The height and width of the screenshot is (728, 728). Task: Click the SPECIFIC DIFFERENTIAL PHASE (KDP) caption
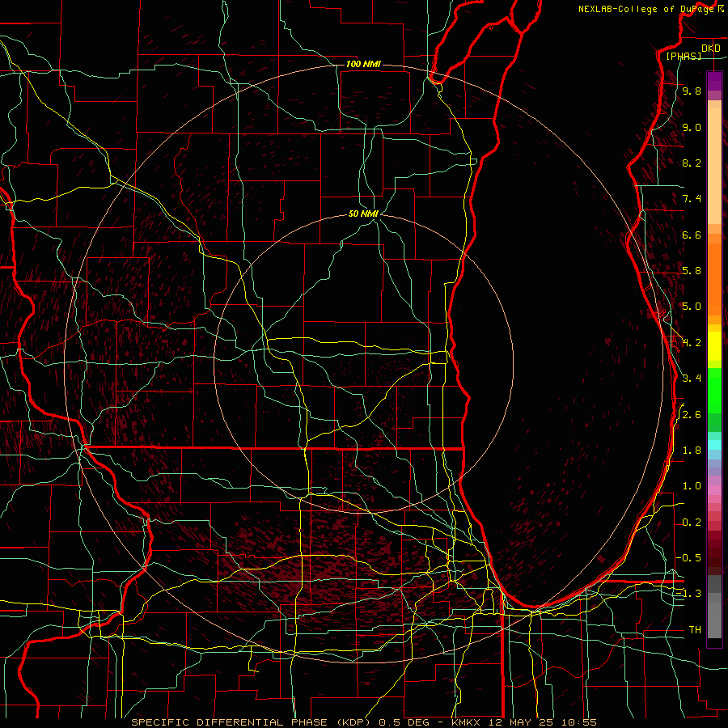click(252, 722)
